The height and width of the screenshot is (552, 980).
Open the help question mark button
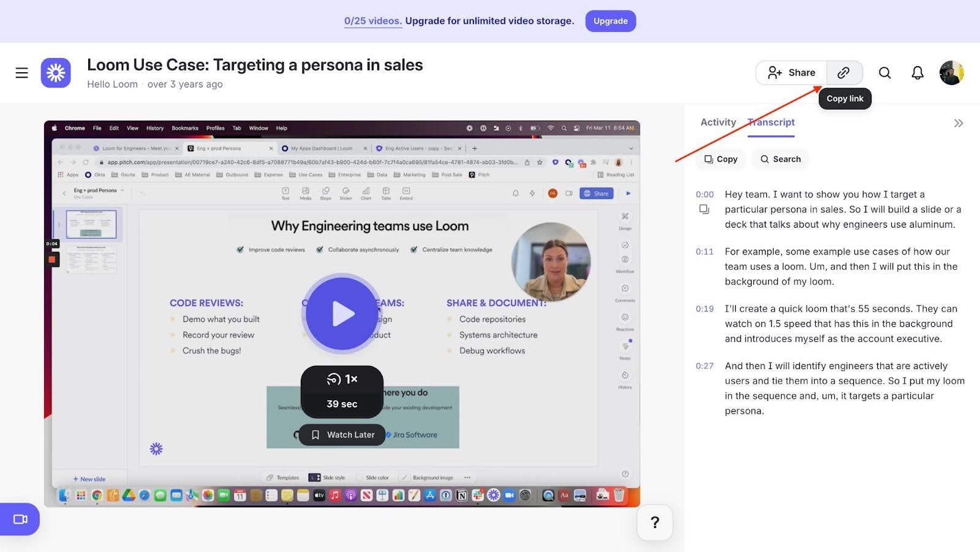655,522
